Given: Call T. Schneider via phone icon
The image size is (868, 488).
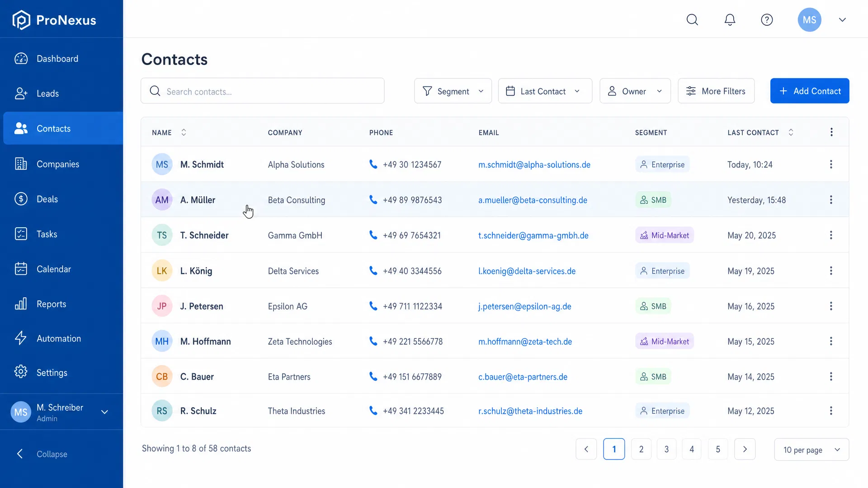Looking at the screenshot, I should pos(373,235).
